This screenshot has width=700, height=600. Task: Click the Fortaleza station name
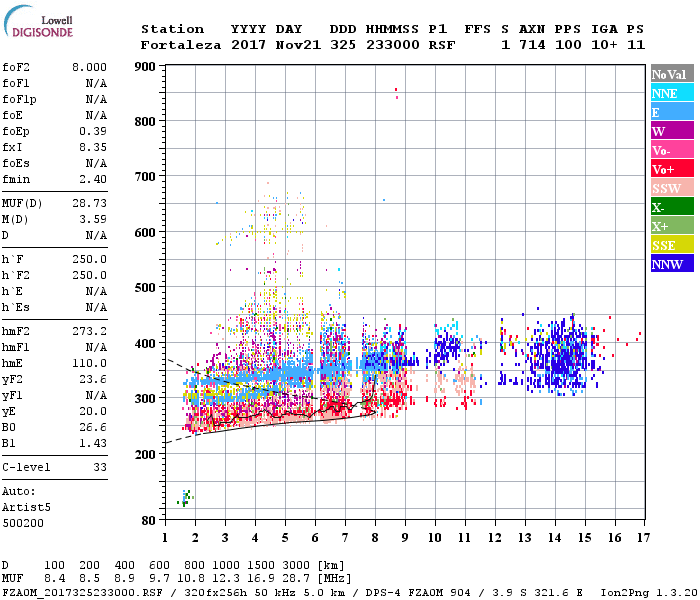tap(181, 45)
